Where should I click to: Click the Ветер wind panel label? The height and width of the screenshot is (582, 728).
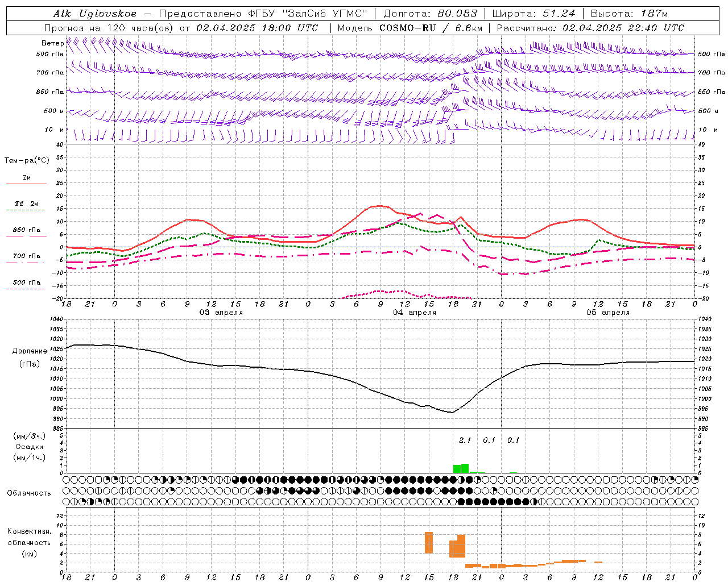coord(53,43)
